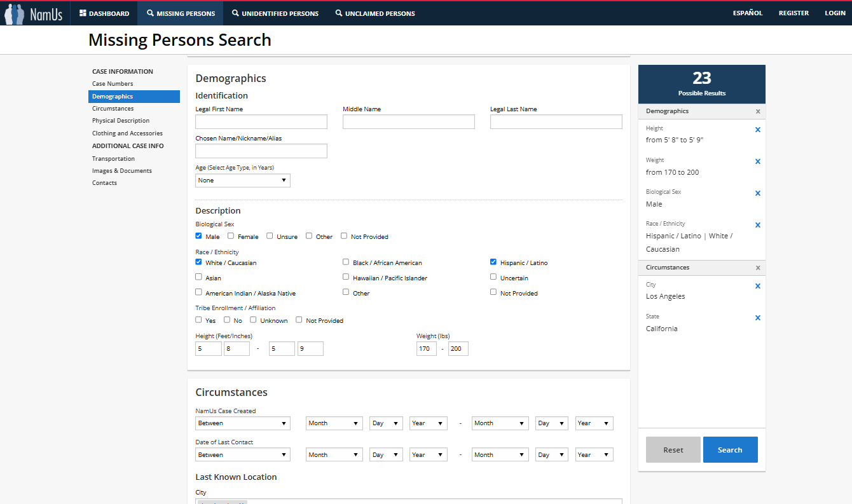Jump to Images & Documents section
The width and height of the screenshot is (852, 504).
pyautogui.click(x=122, y=171)
